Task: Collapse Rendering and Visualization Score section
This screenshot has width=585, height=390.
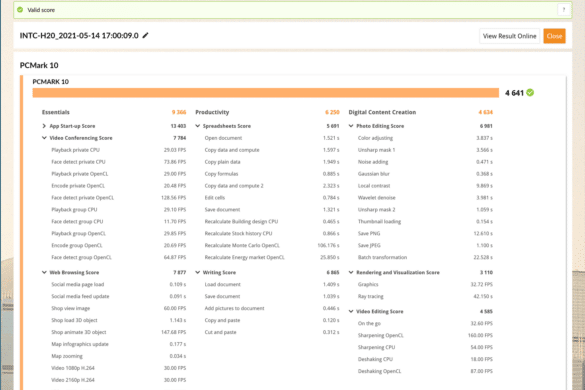Action: click(x=351, y=272)
